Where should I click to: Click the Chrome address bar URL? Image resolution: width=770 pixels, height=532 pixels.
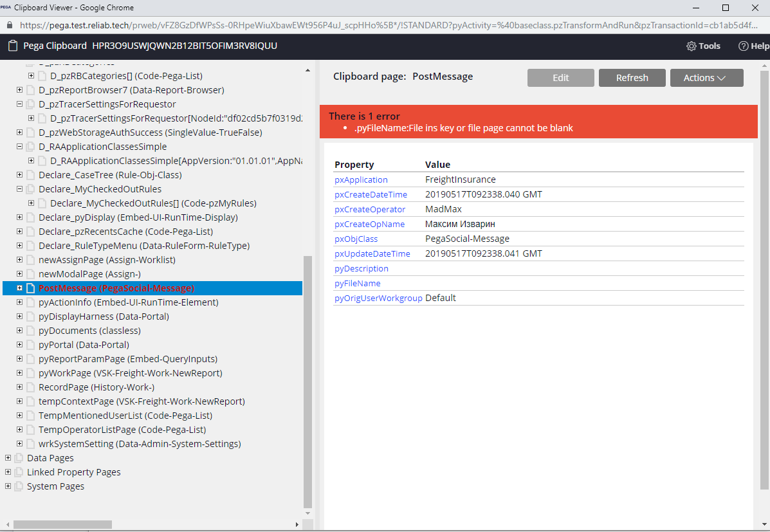point(388,25)
